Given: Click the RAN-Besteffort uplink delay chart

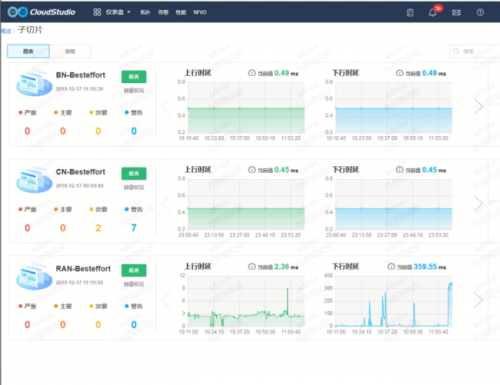Looking at the screenshot, I should pos(246,301).
